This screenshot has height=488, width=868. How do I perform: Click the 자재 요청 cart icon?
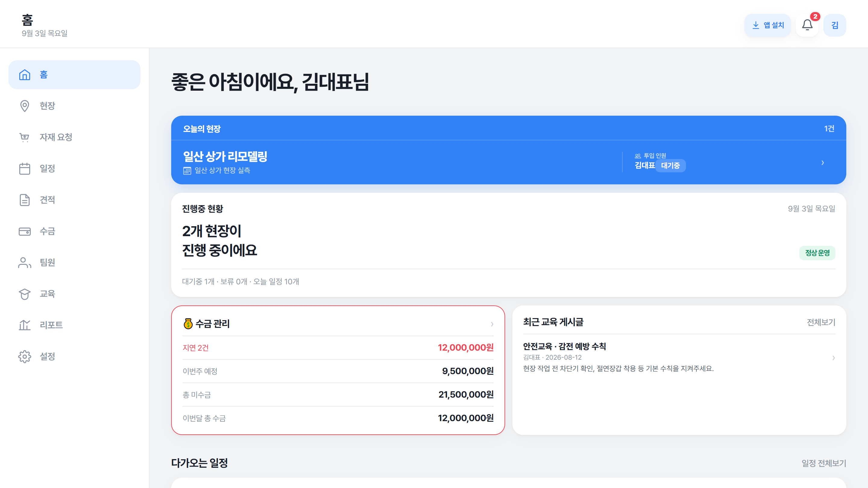pyautogui.click(x=25, y=137)
